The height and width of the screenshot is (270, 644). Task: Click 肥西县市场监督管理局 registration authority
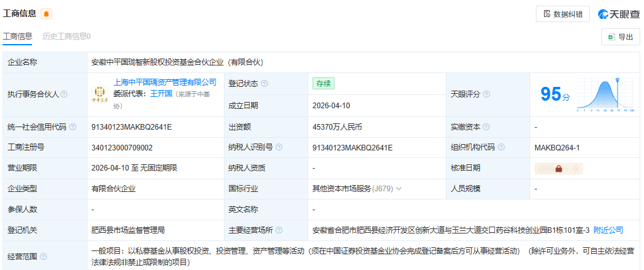point(128,230)
